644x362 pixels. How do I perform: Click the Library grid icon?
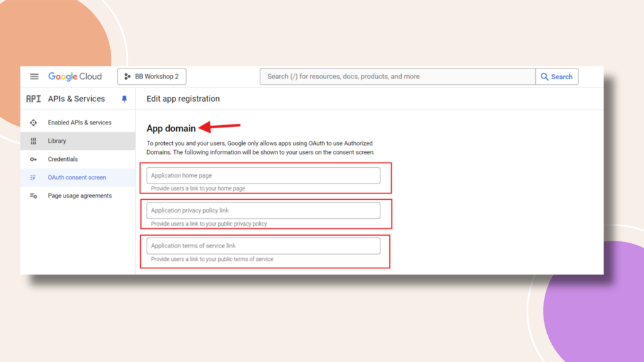pyautogui.click(x=33, y=141)
